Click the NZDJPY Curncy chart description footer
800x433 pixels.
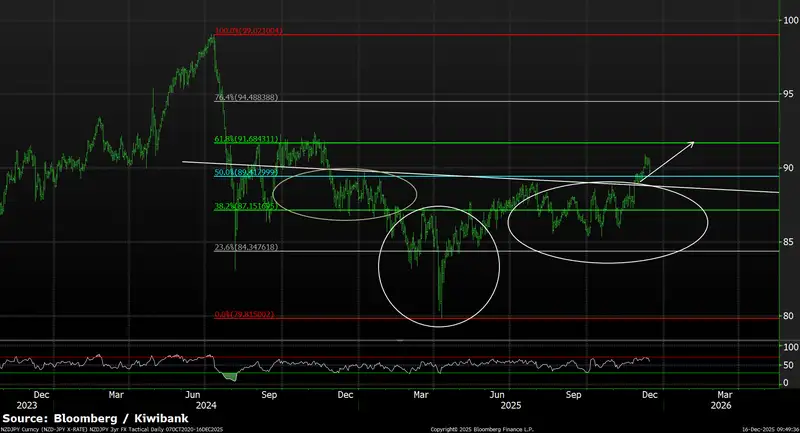pyautogui.click(x=112, y=430)
